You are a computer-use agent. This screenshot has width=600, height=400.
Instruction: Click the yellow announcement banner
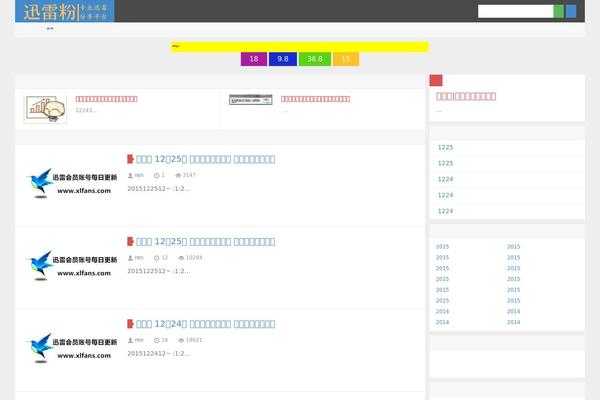[300, 47]
